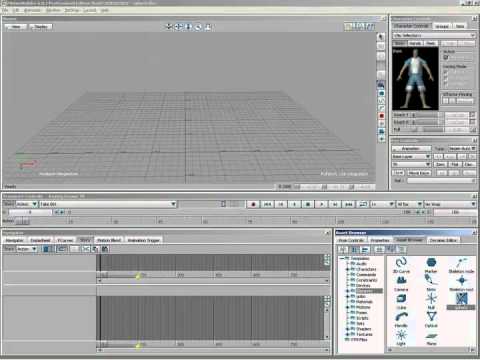This screenshot has width=480, height=360.
Task: Toggle the Stretch Y checkbox in Character Controls
Action: point(472,122)
